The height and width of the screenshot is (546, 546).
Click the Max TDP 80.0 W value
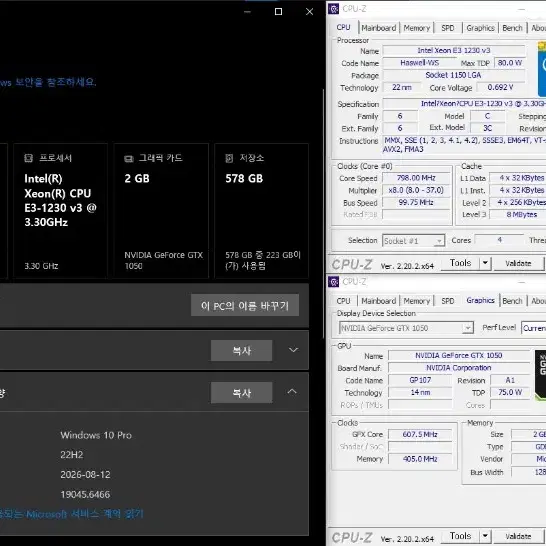pyautogui.click(x=509, y=63)
